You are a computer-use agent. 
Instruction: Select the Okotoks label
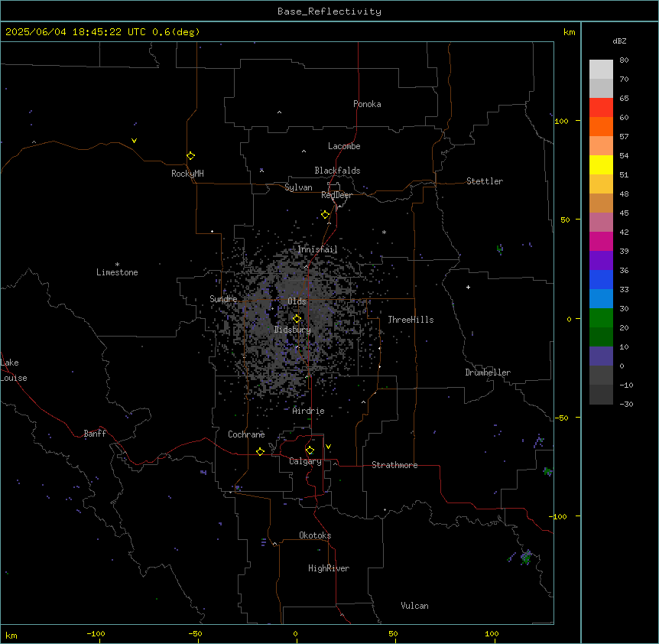315,535
